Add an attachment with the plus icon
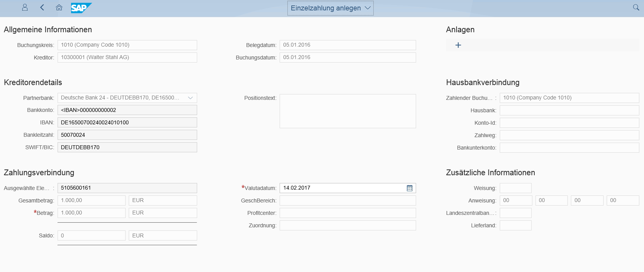 458,45
